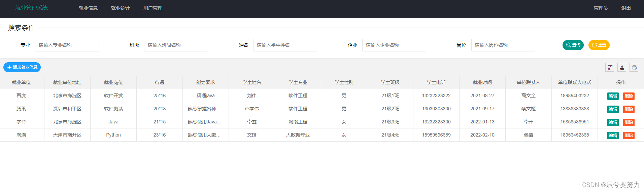This screenshot has height=191, width=644.
Task: Click 退出 to log out
Action: (x=626, y=8)
